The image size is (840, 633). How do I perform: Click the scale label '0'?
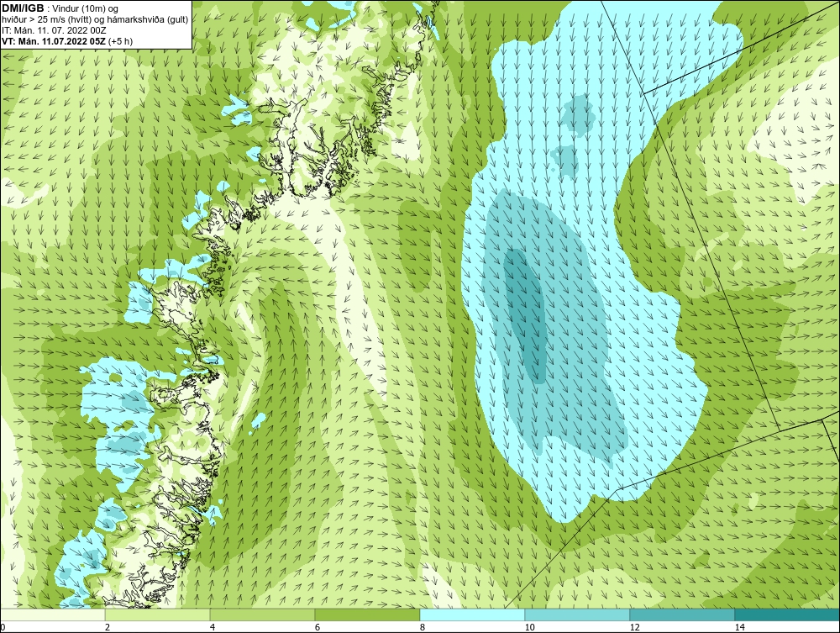coord(3,628)
